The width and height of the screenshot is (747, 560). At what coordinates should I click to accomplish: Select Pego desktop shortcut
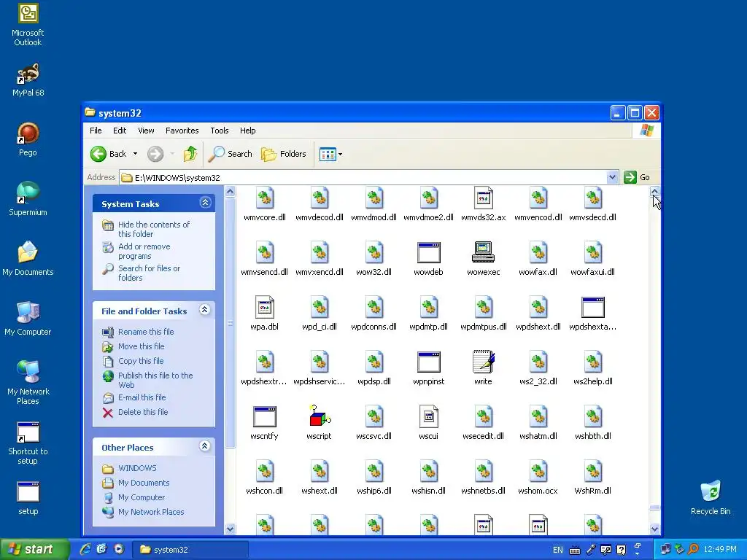click(x=28, y=139)
